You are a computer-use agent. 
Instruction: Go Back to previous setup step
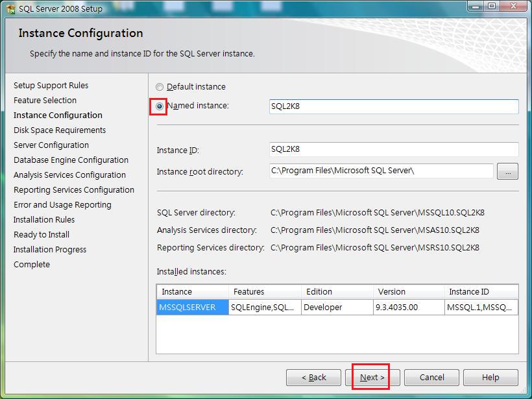tap(313, 378)
